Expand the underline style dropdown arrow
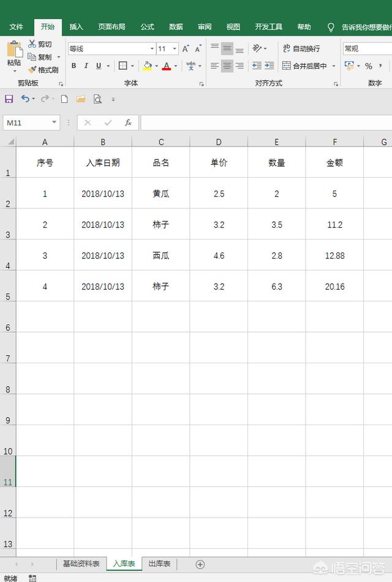Viewport: 392px width, 582px height. (x=108, y=66)
